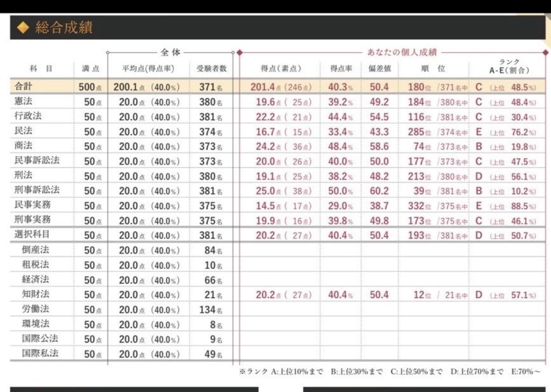Click the 全体 group header
This screenshot has width=551, height=392.
pyautogui.click(x=170, y=53)
